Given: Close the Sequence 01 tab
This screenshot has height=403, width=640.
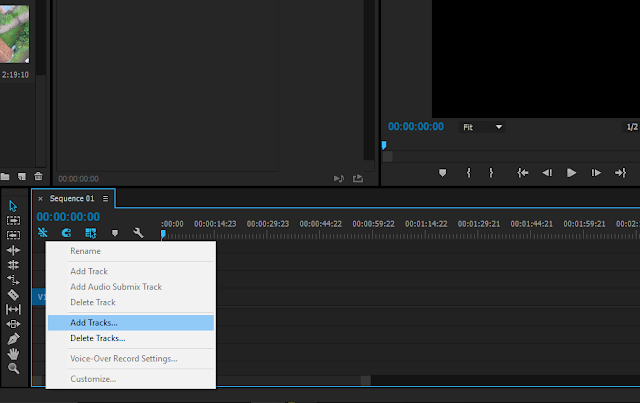Looking at the screenshot, I should (x=40, y=199).
